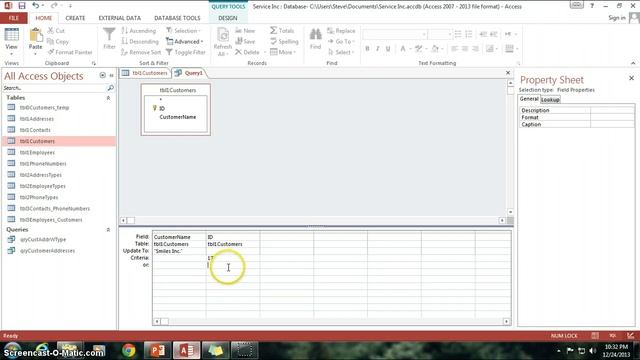Click PowerPoint icon in the taskbar
Screen dimensions: 640x360
[x=157, y=351]
